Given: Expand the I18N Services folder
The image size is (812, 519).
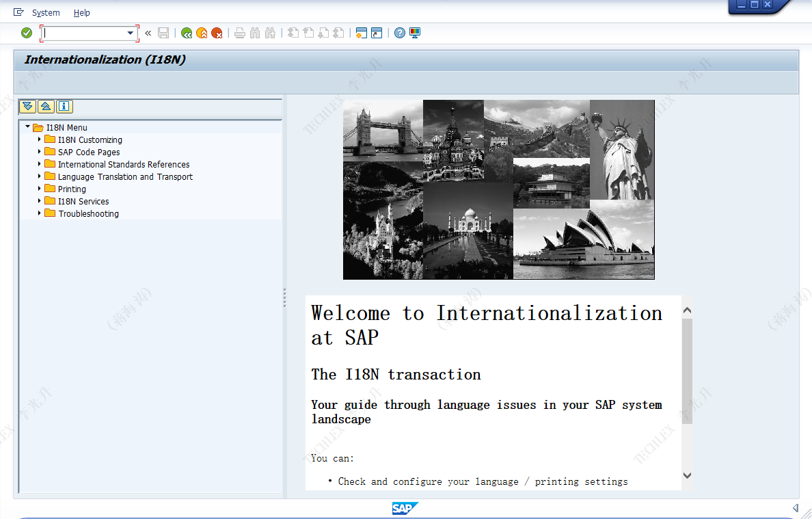Looking at the screenshot, I should (40, 201).
